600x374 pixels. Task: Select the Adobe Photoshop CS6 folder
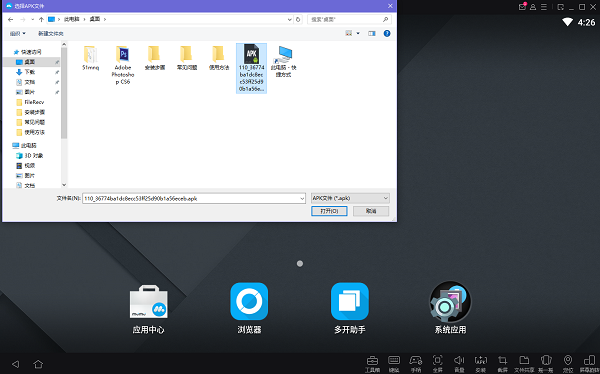pos(123,65)
